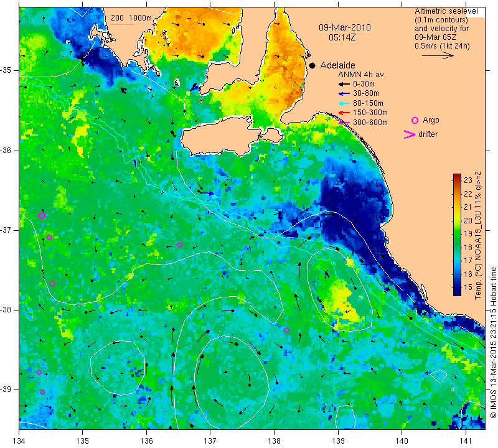Click the magenta drifter chevron in the legend
The height and width of the screenshot is (448, 498).
pyautogui.click(x=409, y=134)
